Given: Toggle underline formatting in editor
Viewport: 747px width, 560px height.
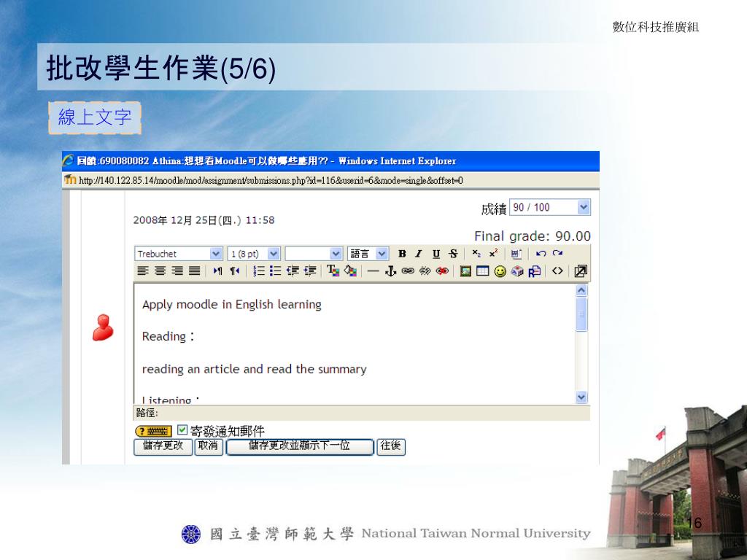Looking at the screenshot, I should (x=436, y=254).
